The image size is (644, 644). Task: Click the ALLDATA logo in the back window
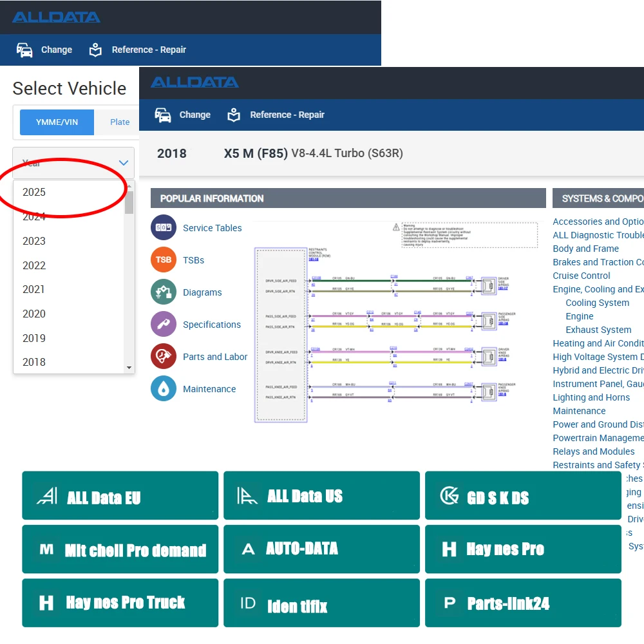[x=56, y=17]
